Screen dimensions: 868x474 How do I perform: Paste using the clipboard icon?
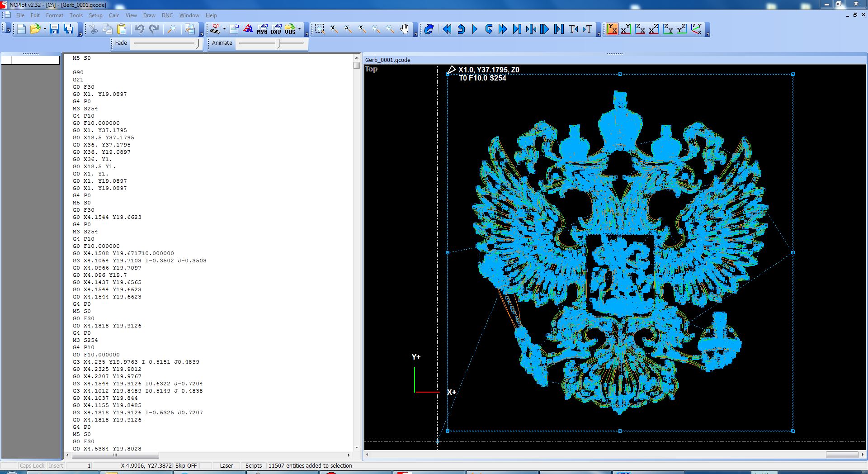pyautogui.click(x=122, y=29)
